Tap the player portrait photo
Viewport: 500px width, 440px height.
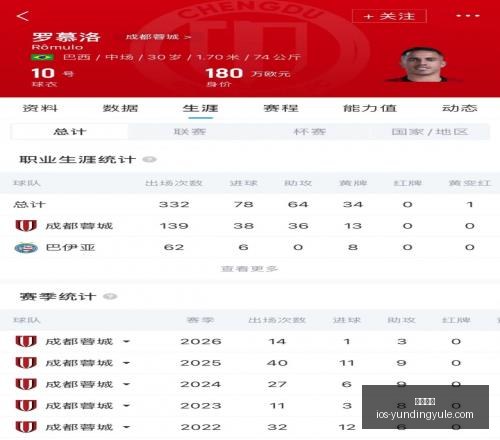point(422,65)
